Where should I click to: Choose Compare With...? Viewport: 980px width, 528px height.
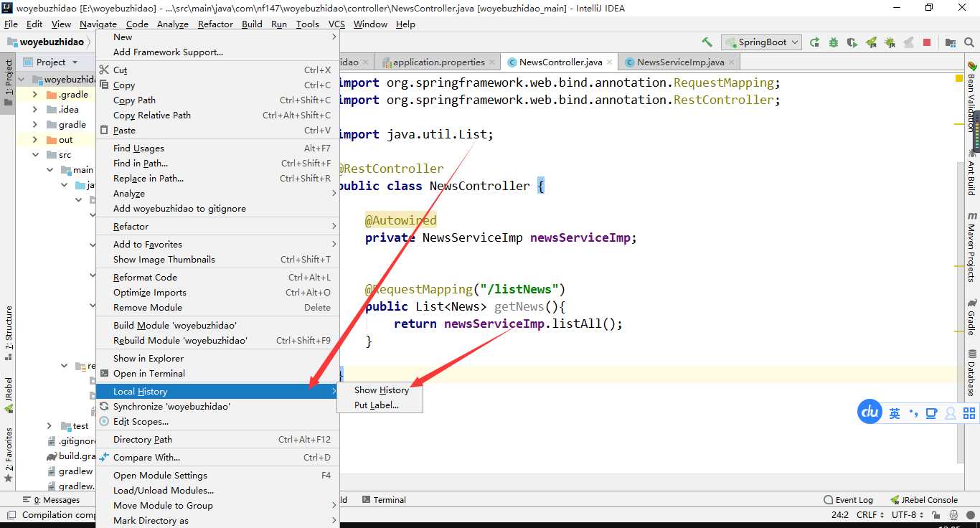point(217,458)
